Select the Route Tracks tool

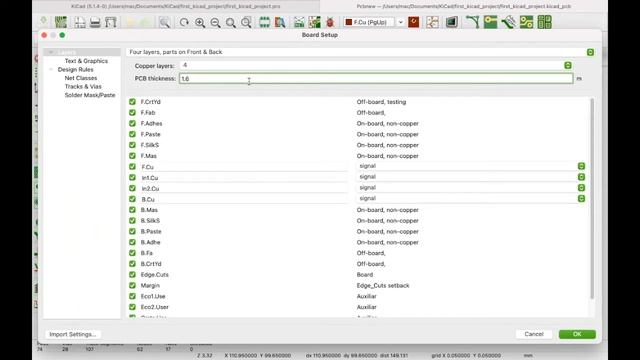click(x=472, y=22)
